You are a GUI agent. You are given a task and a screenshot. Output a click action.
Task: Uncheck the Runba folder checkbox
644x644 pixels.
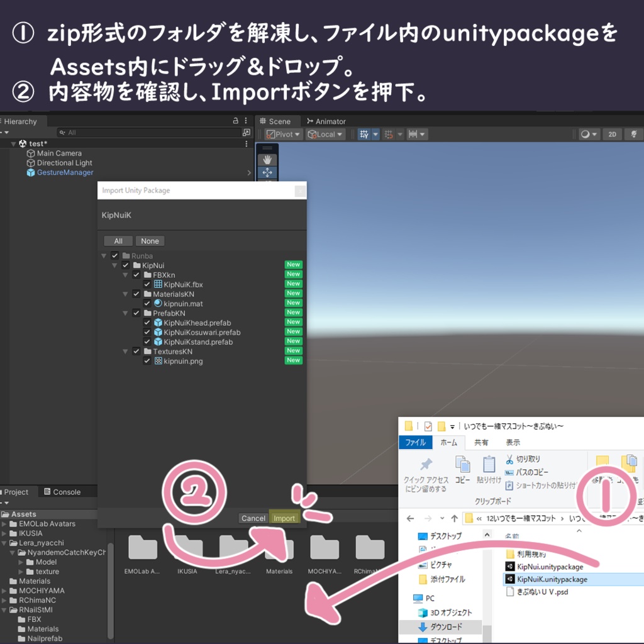pyautogui.click(x=114, y=255)
